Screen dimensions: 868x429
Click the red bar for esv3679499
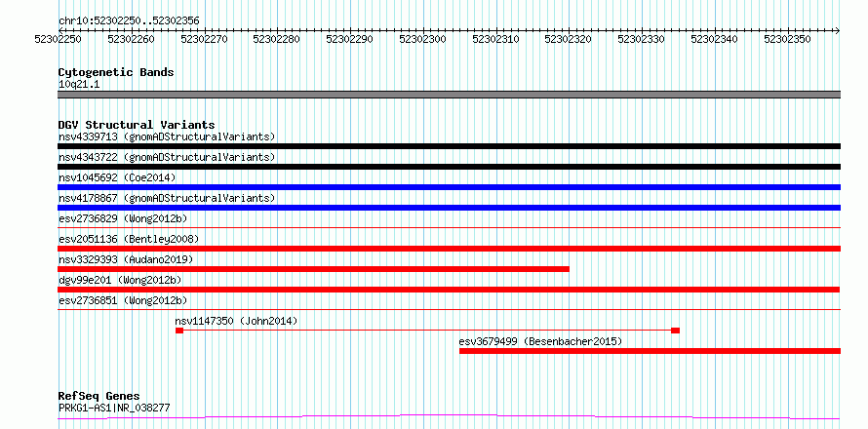click(x=650, y=351)
